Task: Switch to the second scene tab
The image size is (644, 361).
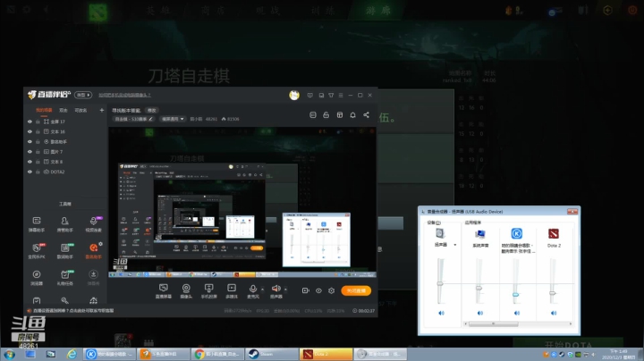Action: pos(64,110)
